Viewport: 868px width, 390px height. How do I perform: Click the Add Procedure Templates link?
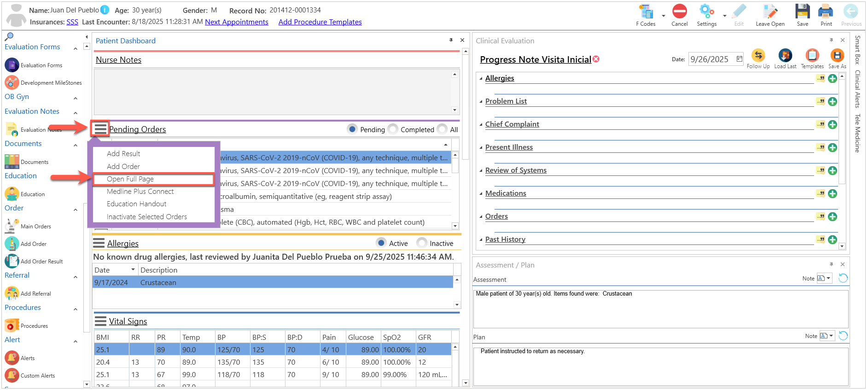click(x=320, y=22)
